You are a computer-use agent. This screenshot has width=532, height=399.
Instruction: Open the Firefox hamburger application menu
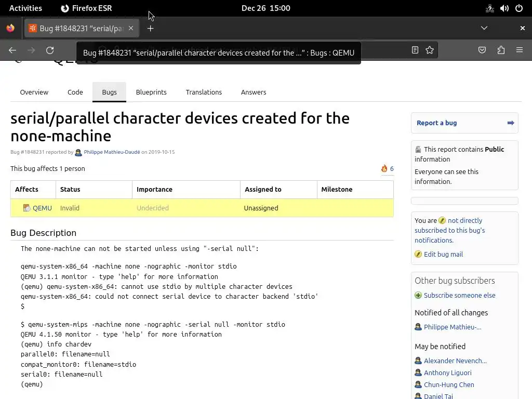coord(520,50)
